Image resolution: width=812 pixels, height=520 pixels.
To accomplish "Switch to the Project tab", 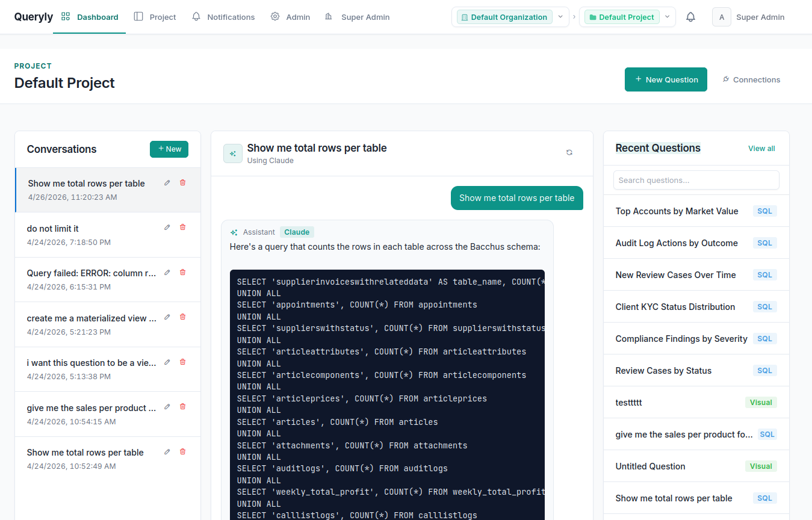I will tap(155, 17).
